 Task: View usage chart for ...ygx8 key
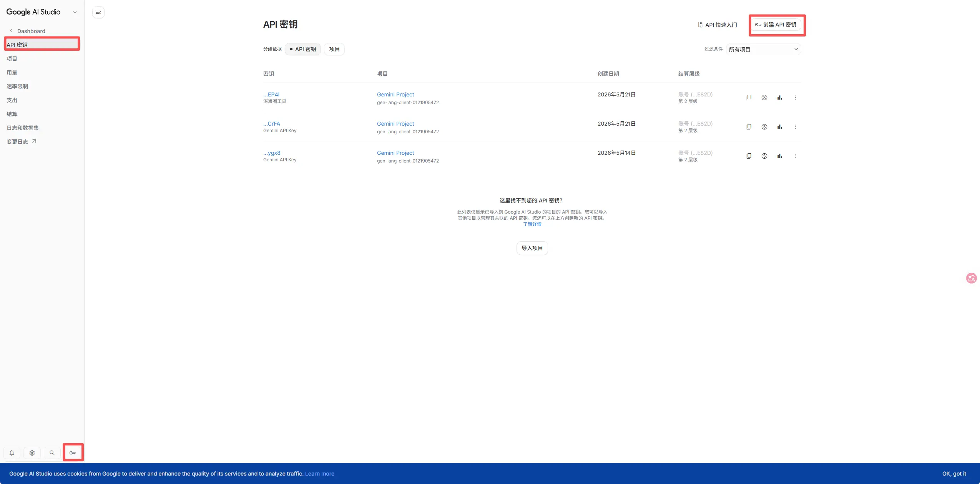[x=779, y=156]
